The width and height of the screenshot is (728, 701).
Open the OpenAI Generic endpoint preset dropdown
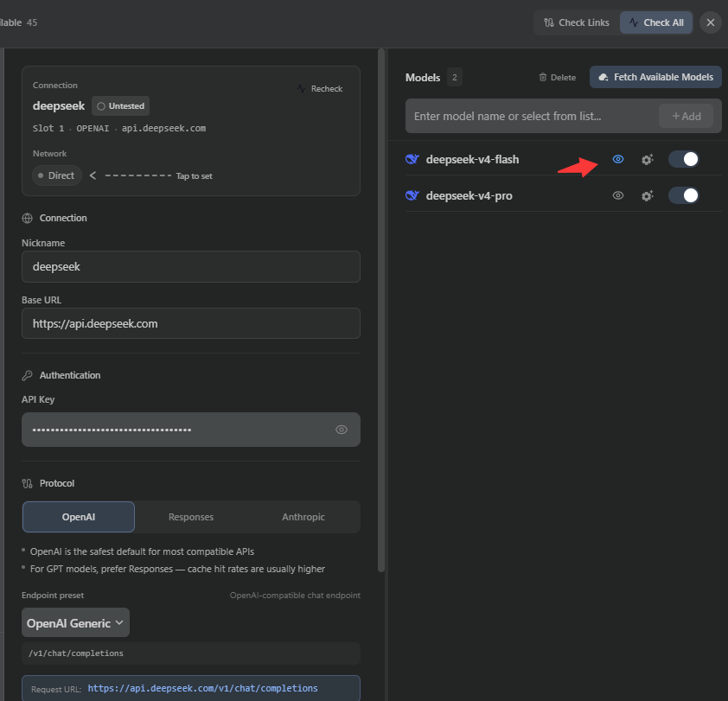(x=75, y=622)
